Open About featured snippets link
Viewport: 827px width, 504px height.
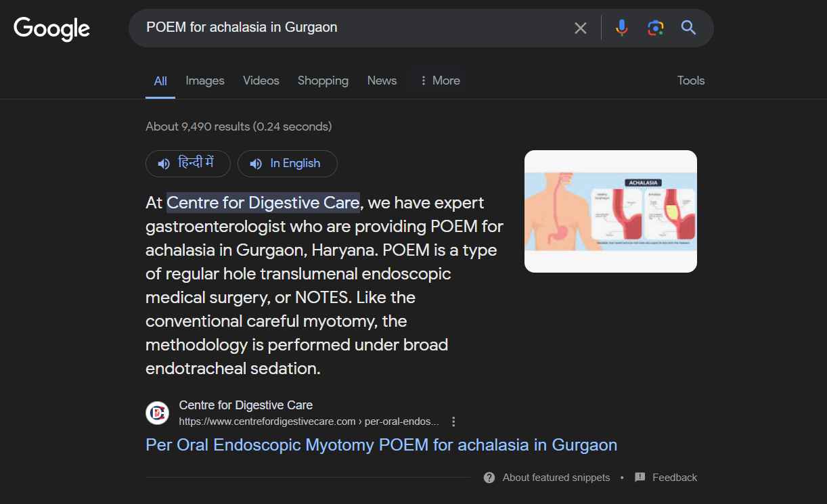pos(556,478)
